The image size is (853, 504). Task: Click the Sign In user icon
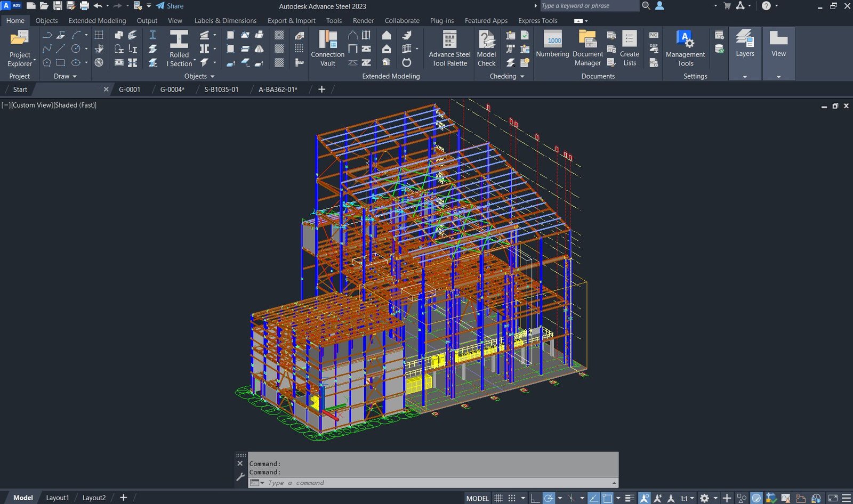[659, 6]
